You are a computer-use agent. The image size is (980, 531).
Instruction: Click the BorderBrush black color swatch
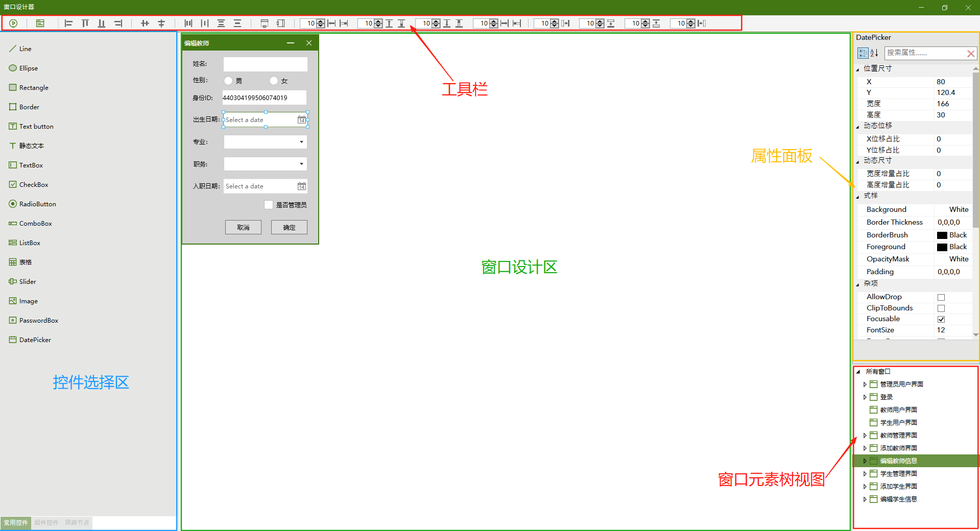pyautogui.click(x=942, y=235)
